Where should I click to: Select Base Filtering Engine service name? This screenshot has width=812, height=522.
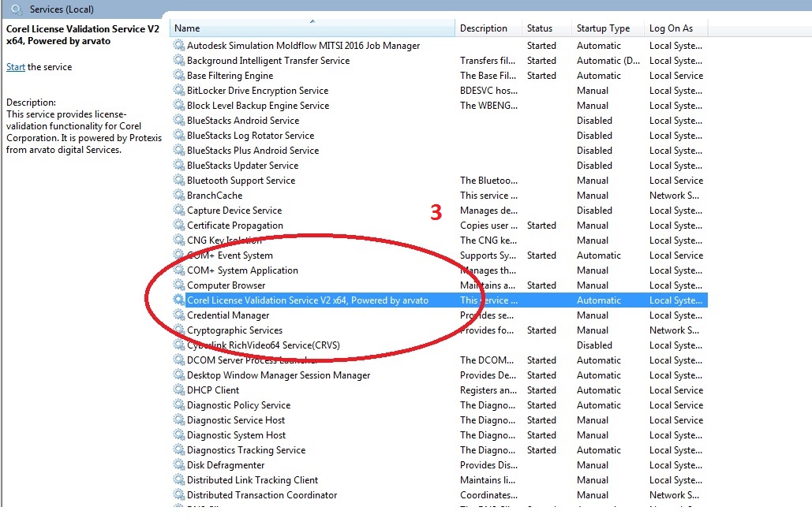230,76
